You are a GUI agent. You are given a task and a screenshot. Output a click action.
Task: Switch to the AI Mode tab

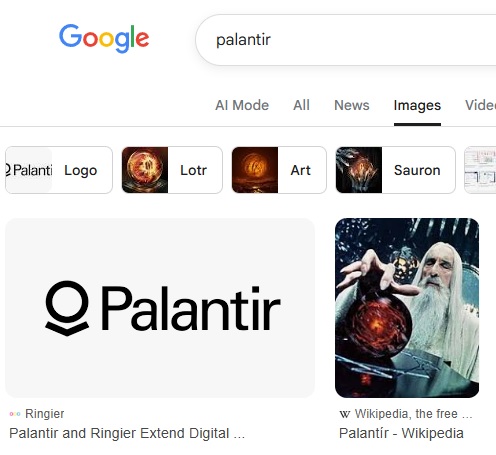point(242,105)
